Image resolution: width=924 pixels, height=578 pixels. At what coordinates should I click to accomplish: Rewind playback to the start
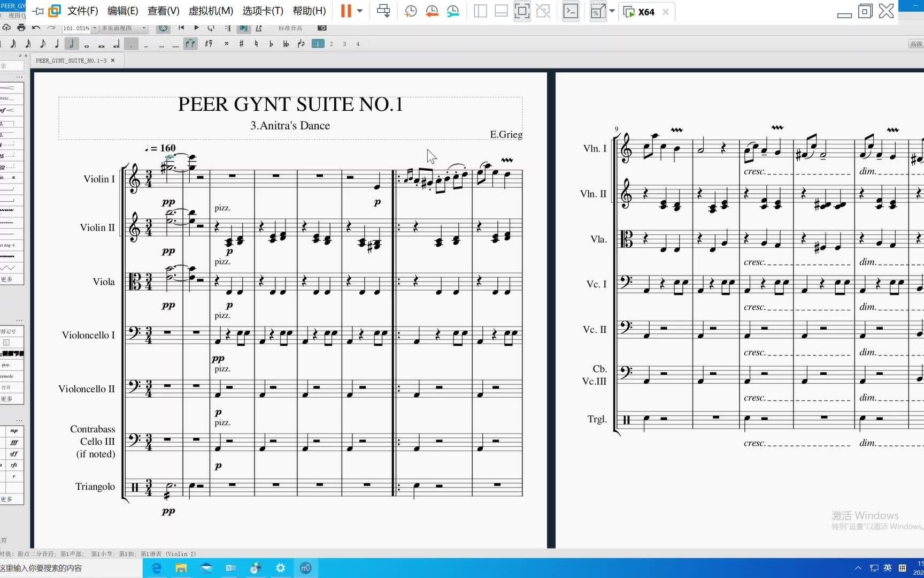coord(181,27)
